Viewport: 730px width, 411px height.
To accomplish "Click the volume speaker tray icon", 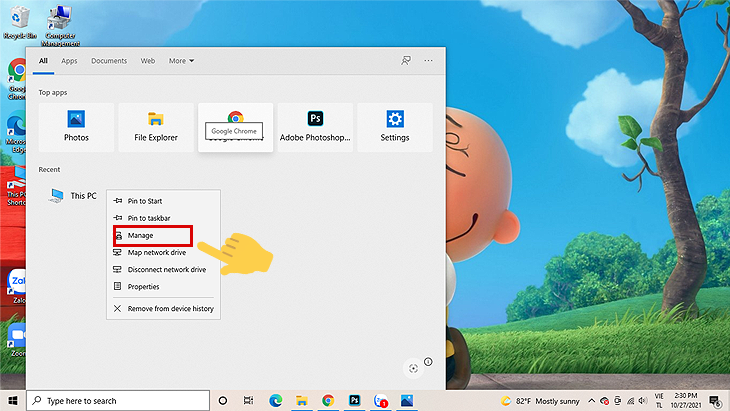I will 643,401.
